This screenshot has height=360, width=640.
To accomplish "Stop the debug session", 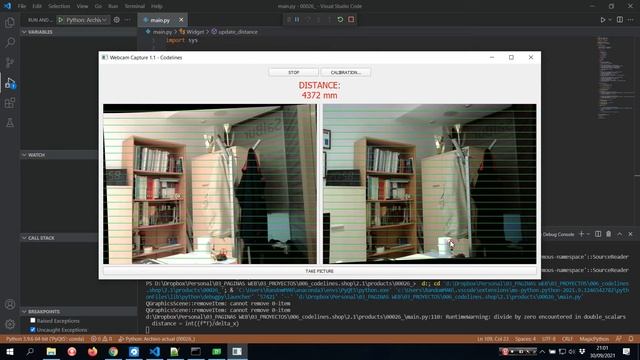I will pyautogui.click(x=351, y=20).
